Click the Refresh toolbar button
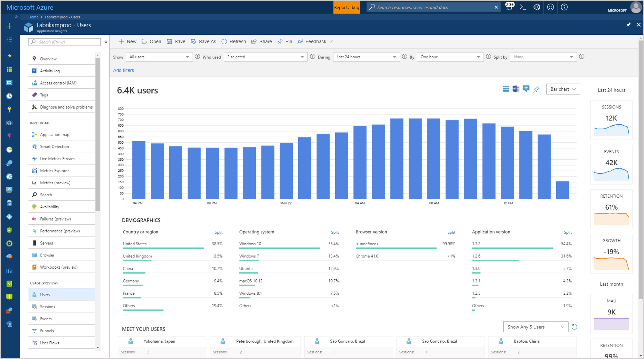The image size is (644, 359). [x=234, y=41]
